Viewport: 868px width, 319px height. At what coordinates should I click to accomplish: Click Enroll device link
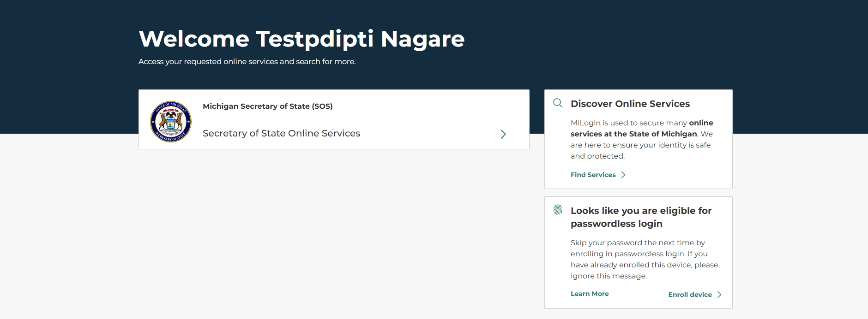pyautogui.click(x=690, y=295)
